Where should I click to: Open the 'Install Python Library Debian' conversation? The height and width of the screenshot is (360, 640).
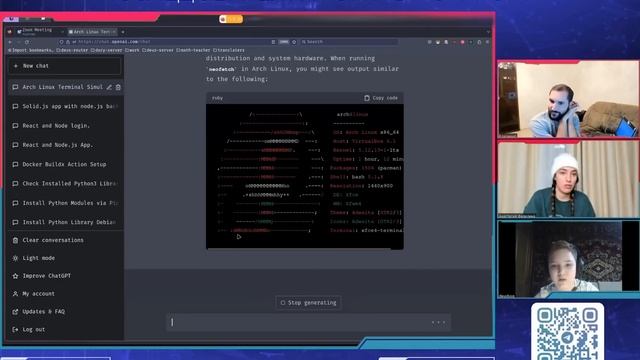65,222
